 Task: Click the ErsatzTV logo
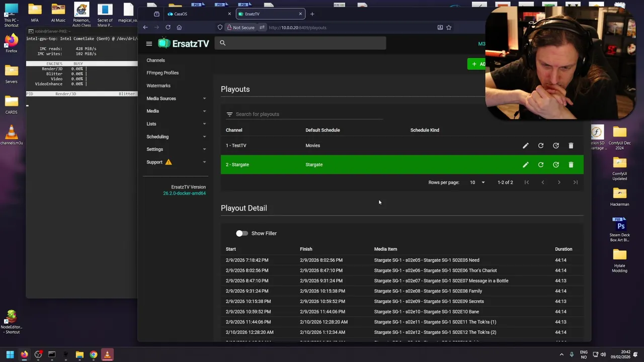coord(184,44)
